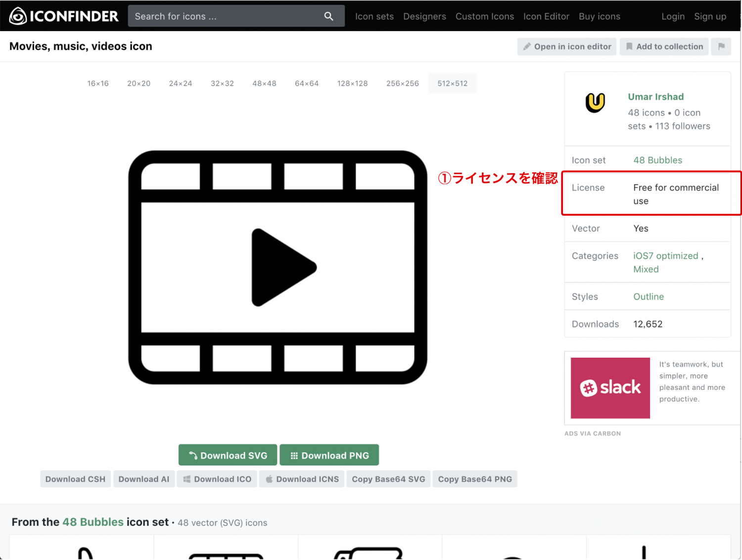Download the Apple ICNS version
This screenshot has height=560, width=742.
(x=302, y=479)
